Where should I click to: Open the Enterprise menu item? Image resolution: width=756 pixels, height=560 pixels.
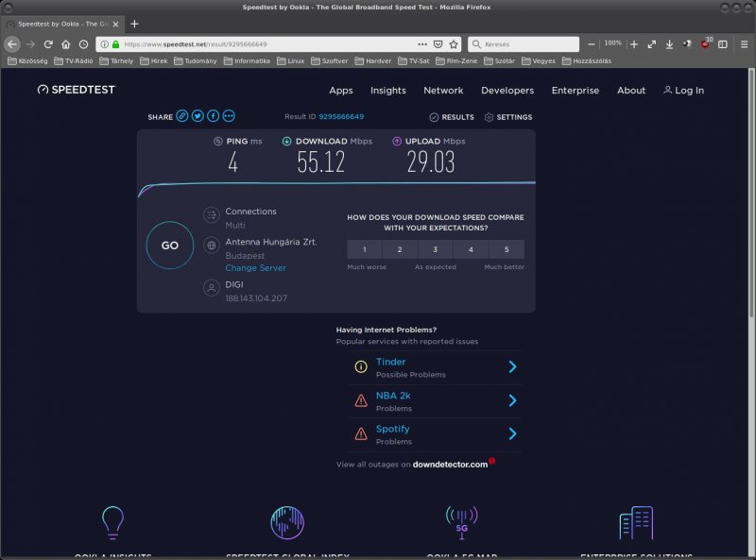point(576,90)
